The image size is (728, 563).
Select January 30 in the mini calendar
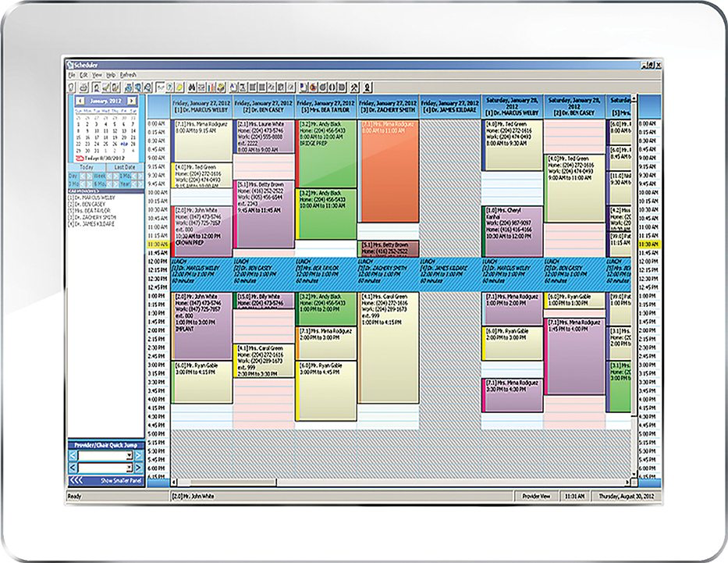click(x=87, y=151)
